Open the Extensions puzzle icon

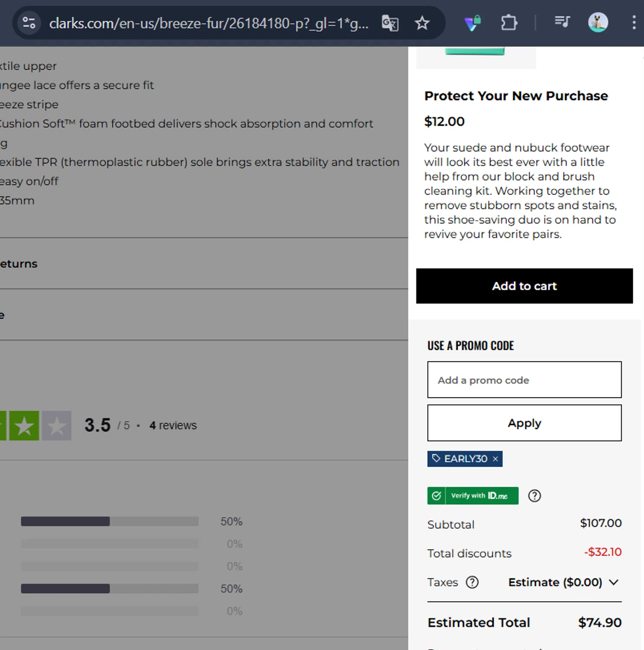509,23
